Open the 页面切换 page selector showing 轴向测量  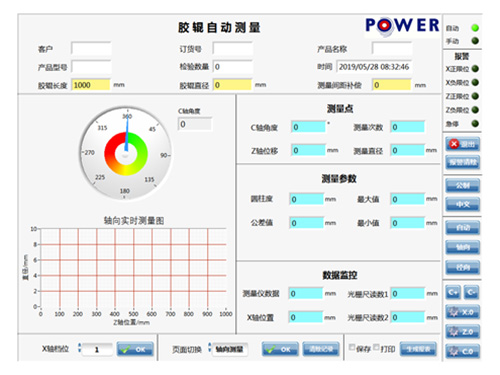pos(230,349)
